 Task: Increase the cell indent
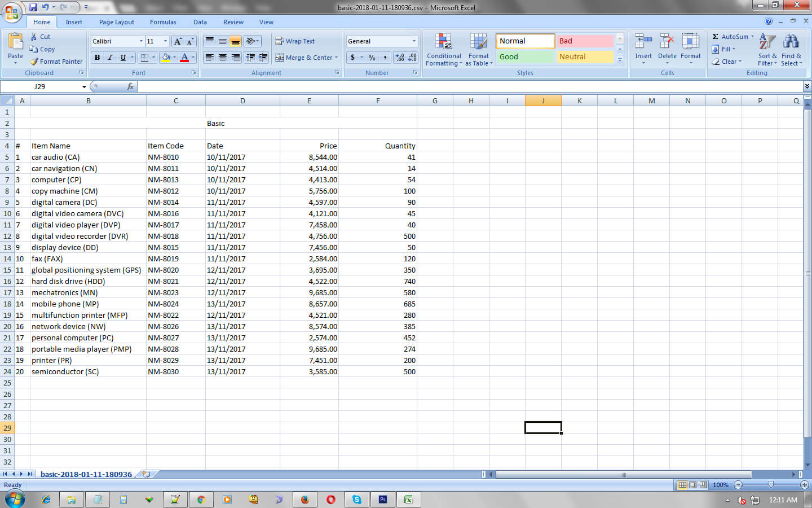[263, 58]
